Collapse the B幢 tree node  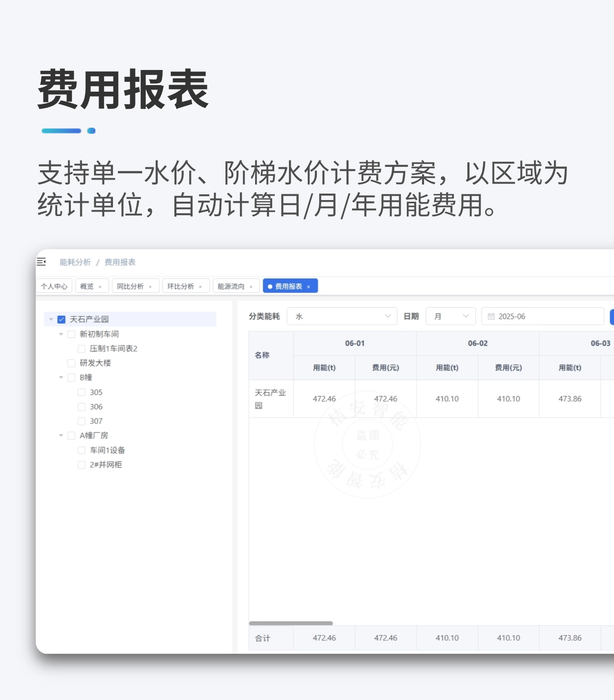click(61, 377)
